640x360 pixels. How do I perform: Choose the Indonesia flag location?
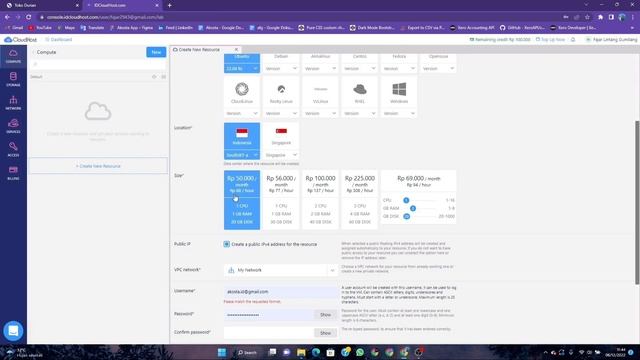[x=242, y=133]
